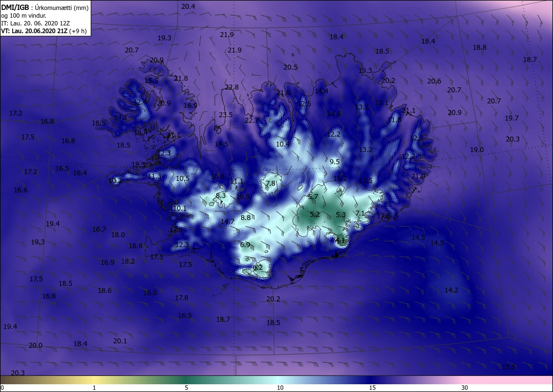Click the colour scale tick label "5"
Viewport: 553px width, 392px height.
click(x=186, y=388)
